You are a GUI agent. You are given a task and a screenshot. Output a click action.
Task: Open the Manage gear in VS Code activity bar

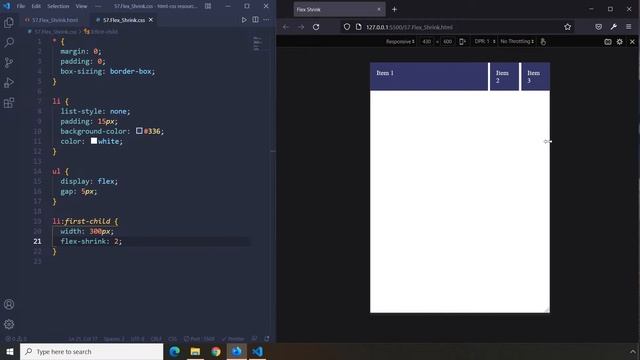click(x=9, y=324)
